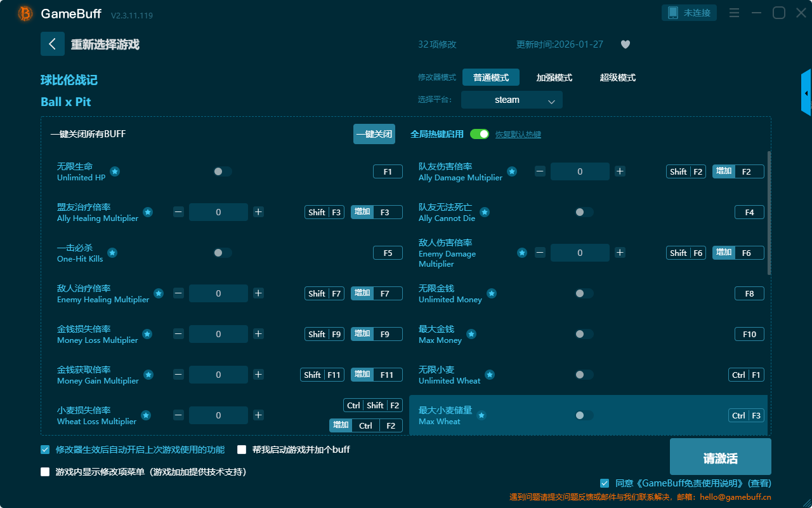Image resolution: width=812 pixels, height=508 pixels.
Task: Click the star icon beside Unlimited Money
Action: pos(492,293)
